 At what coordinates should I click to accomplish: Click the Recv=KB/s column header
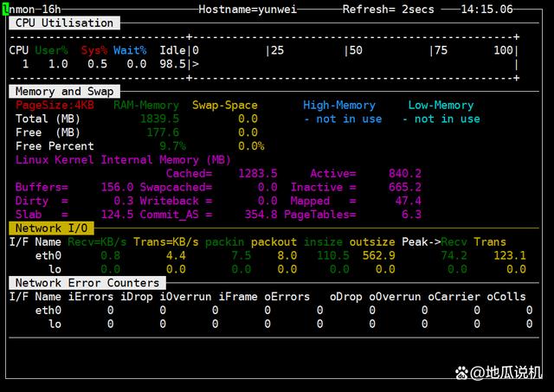coord(97,242)
